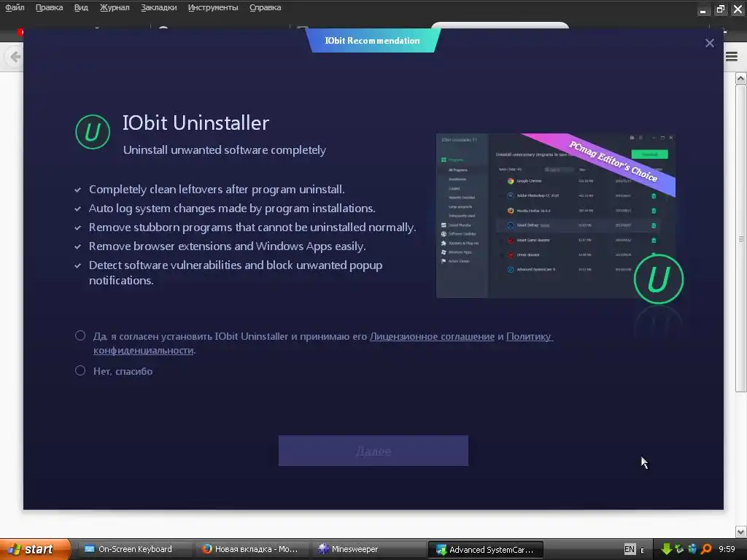Open the Firefox hamburger menu
The width and height of the screenshot is (747, 560).
point(732,57)
